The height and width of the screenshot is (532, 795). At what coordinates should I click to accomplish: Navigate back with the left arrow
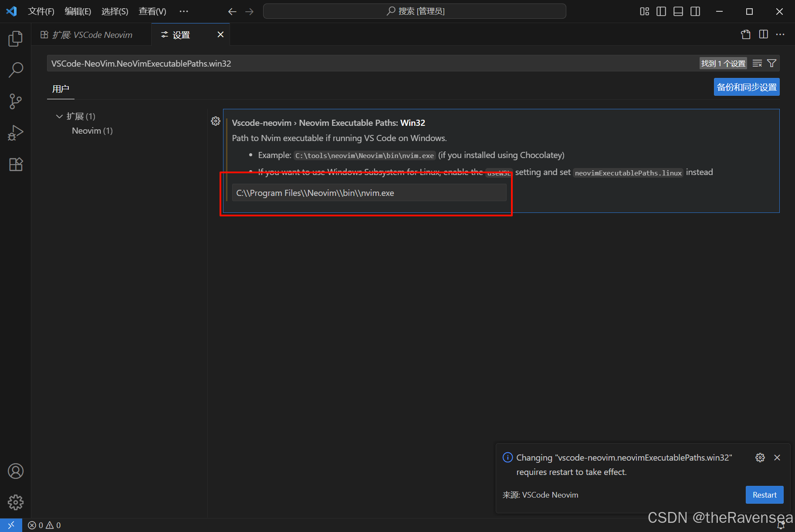tap(232, 11)
